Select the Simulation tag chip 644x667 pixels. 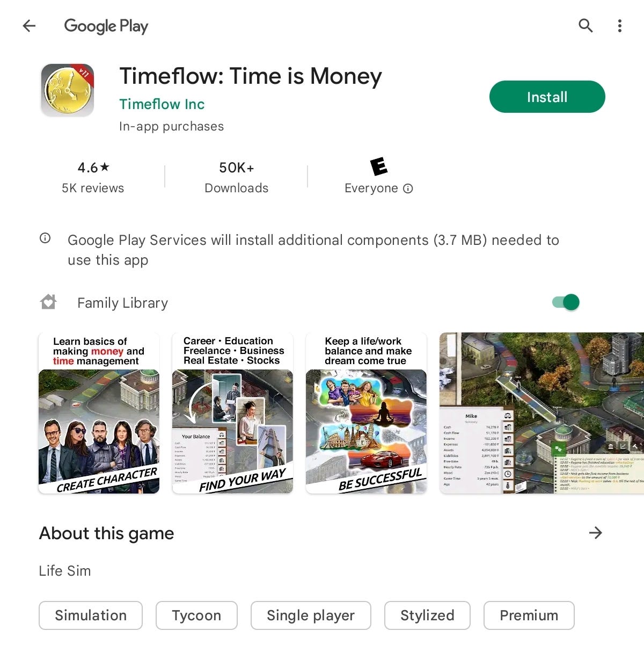(x=91, y=615)
